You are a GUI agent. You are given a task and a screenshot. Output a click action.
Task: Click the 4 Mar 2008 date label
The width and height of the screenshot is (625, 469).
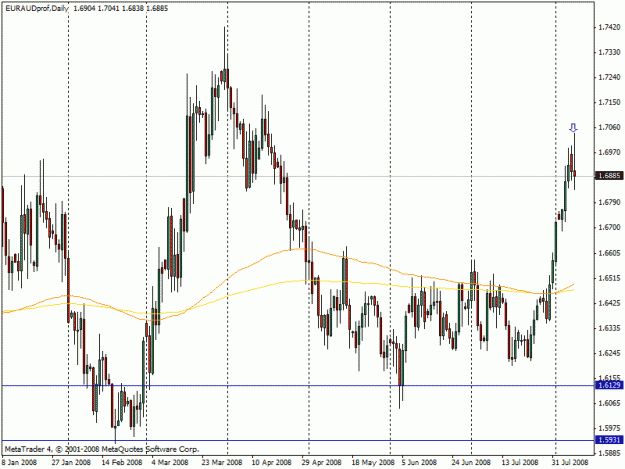click(x=171, y=463)
